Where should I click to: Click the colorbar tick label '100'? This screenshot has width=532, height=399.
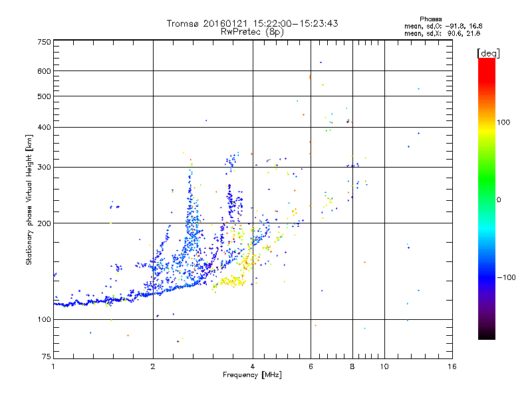[x=503, y=122]
